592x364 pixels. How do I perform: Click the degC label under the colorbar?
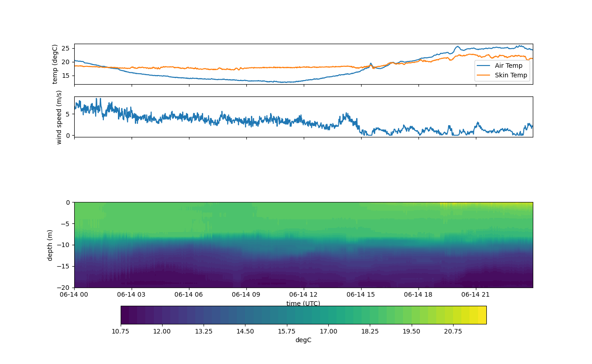(303, 340)
